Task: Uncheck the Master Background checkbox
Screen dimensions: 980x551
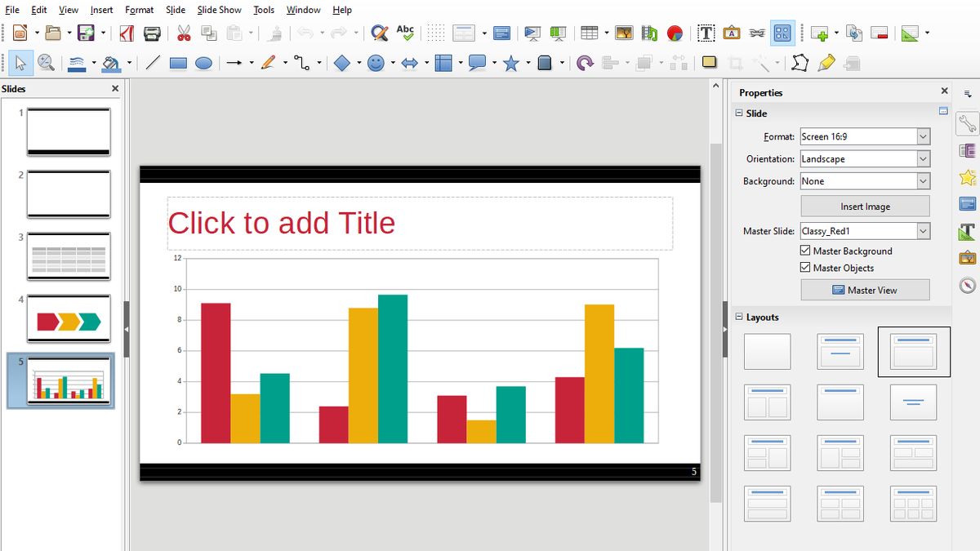Action: pos(804,251)
